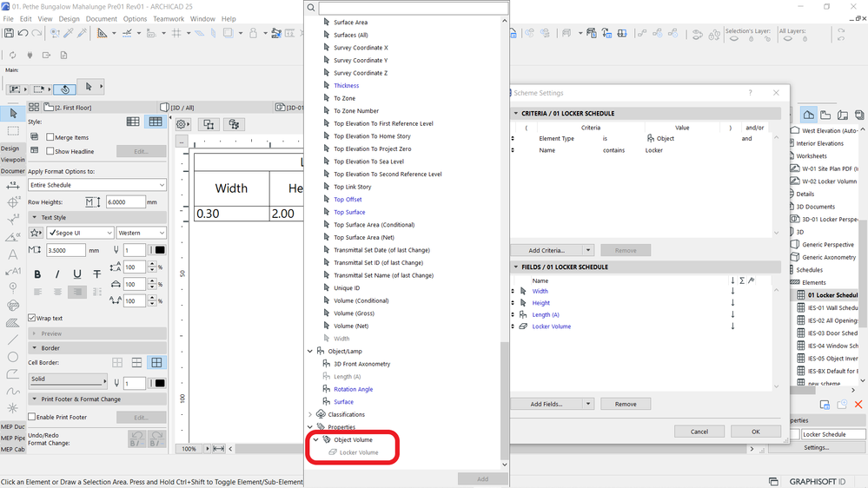Select the Line tool in the toolbox

(x=13, y=340)
